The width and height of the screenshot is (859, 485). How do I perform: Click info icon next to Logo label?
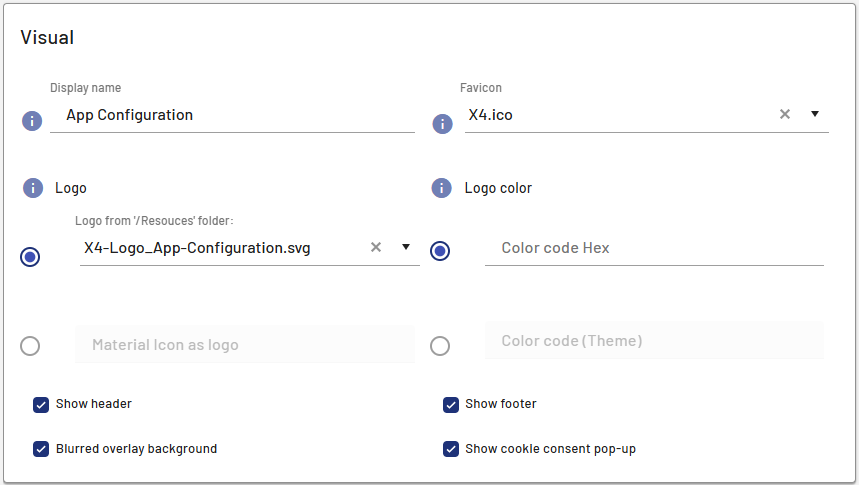pos(32,188)
